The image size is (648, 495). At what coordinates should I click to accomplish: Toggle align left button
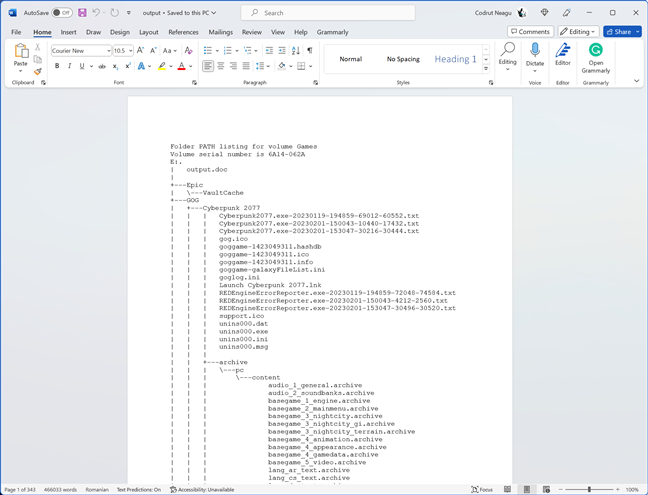pos(208,66)
